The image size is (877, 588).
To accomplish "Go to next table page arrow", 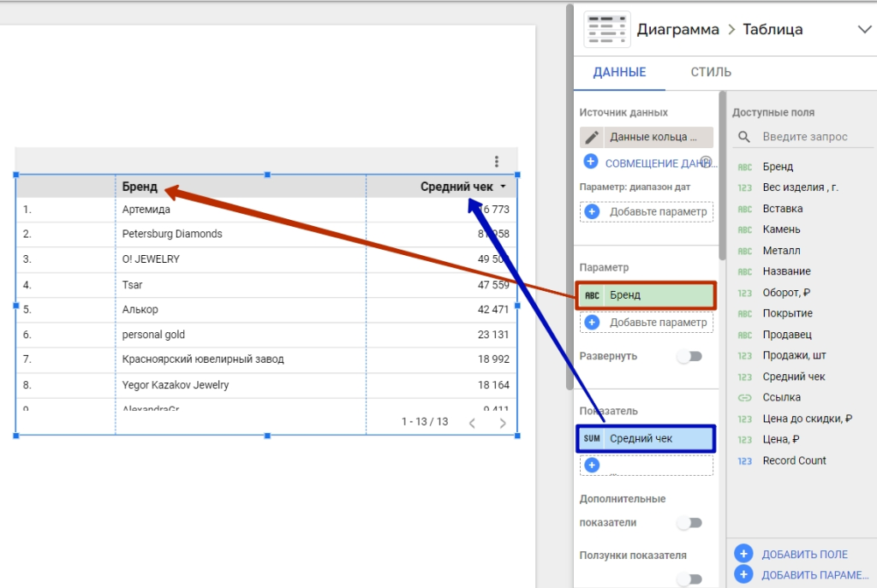I will click(503, 422).
